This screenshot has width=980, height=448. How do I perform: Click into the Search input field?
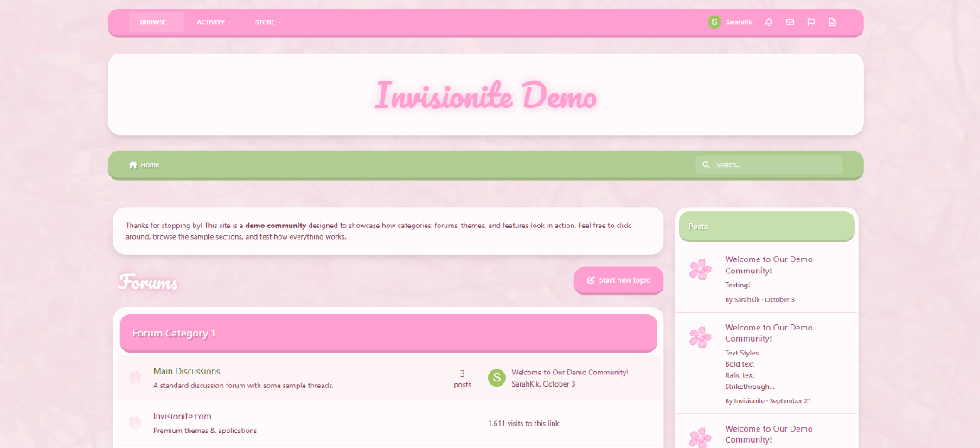774,164
